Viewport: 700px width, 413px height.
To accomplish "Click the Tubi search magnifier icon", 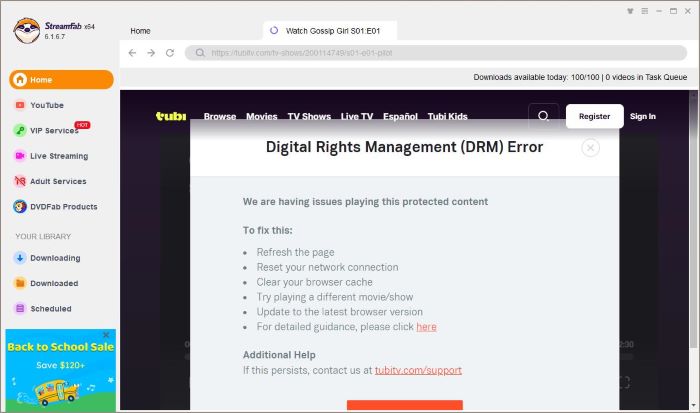I will (x=543, y=116).
